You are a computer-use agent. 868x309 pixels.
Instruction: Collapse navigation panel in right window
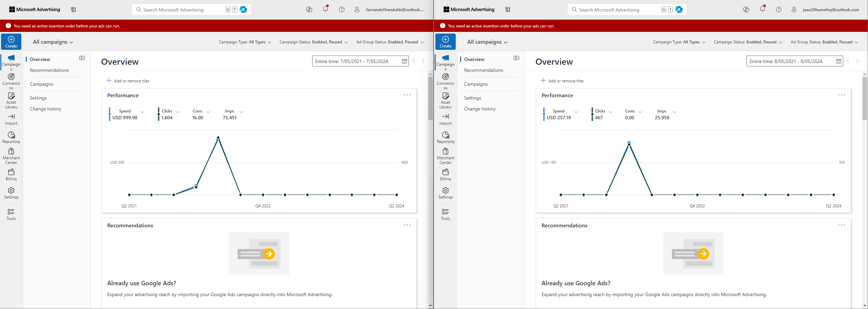click(x=516, y=58)
